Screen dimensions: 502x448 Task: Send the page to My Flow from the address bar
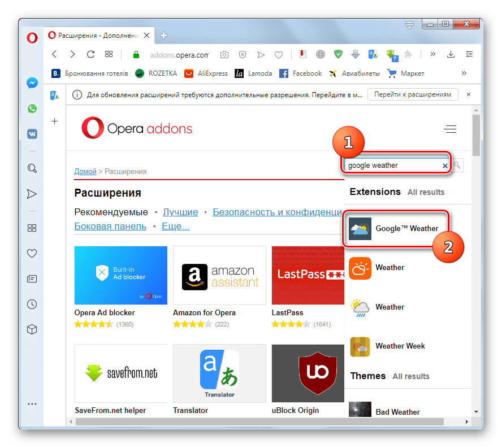[x=261, y=55]
